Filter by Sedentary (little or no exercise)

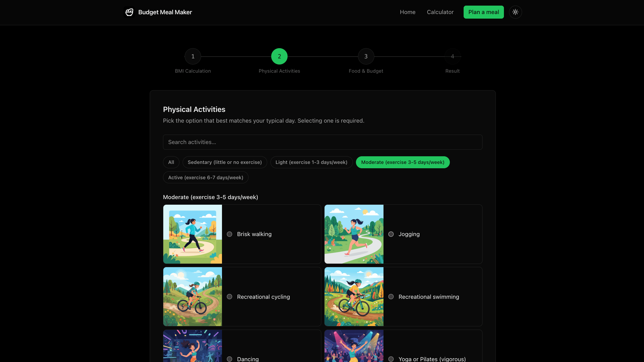(225, 162)
